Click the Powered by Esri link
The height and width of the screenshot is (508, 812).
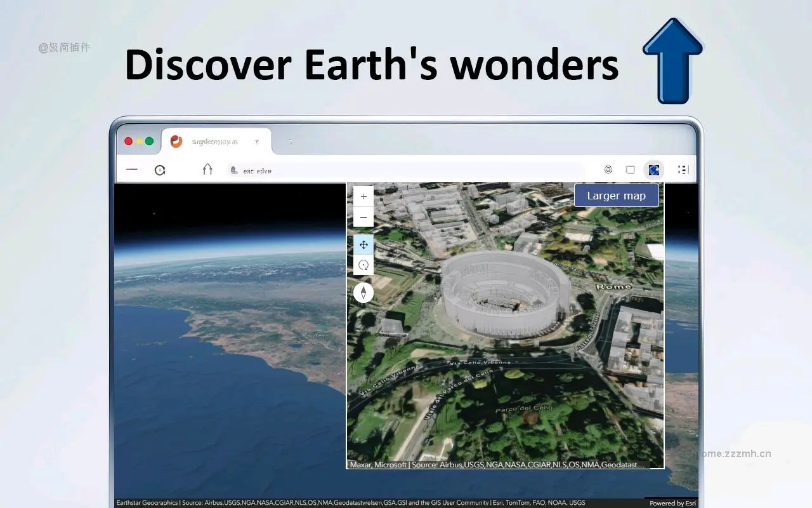pos(672,503)
